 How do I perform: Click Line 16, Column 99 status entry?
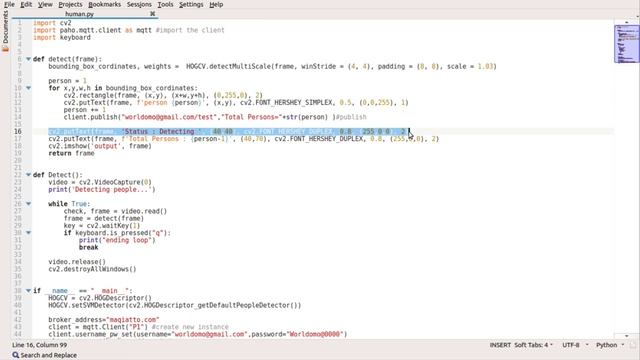[x=40, y=345]
